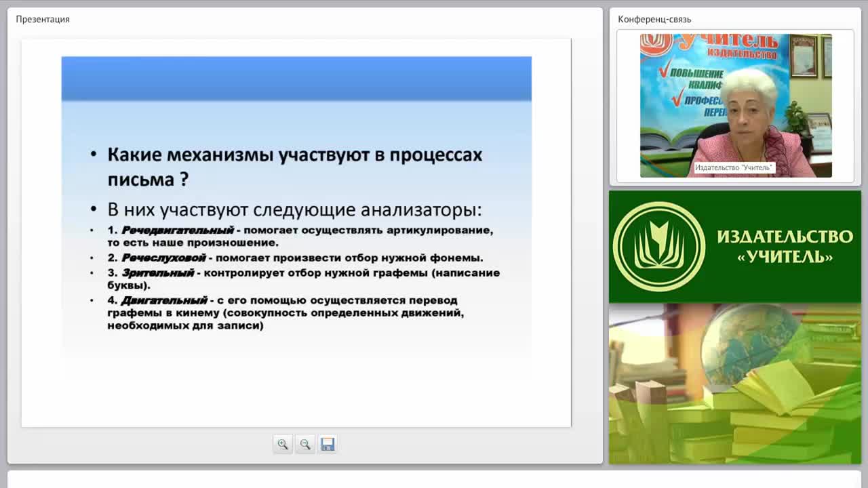This screenshot has width=868, height=488.
Task: Select the line "В них участвуют следующие анализаторы"
Action: click(294, 209)
